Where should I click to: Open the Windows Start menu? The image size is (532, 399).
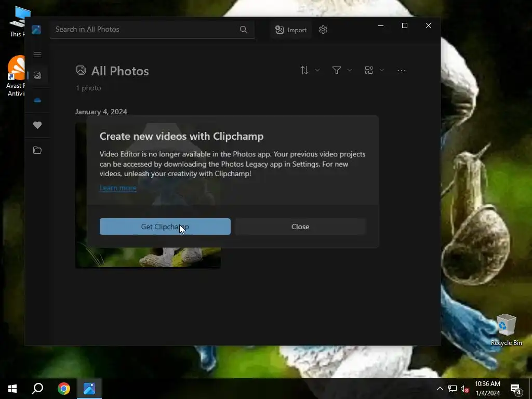pos(12,389)
